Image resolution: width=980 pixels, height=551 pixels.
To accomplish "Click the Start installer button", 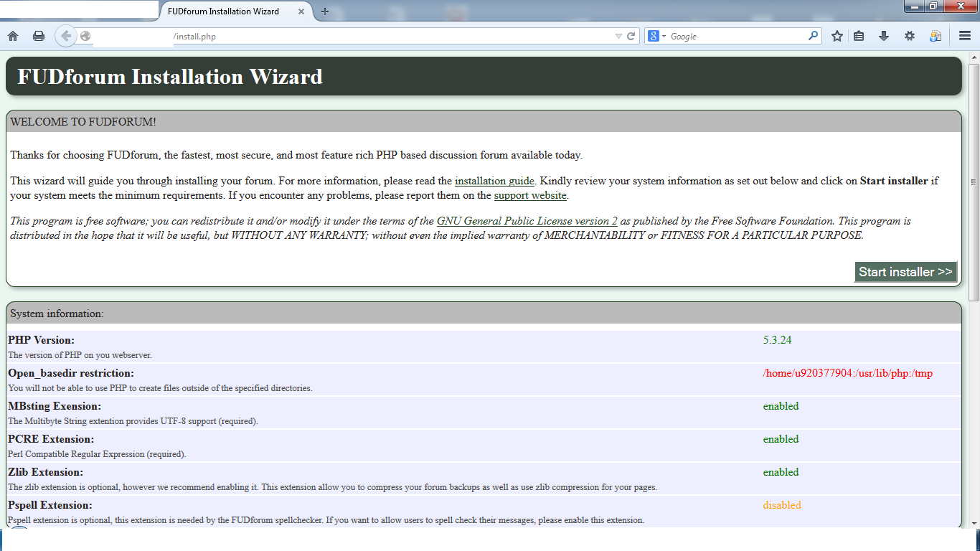I will pyautogui.click(x=905, y=272).
